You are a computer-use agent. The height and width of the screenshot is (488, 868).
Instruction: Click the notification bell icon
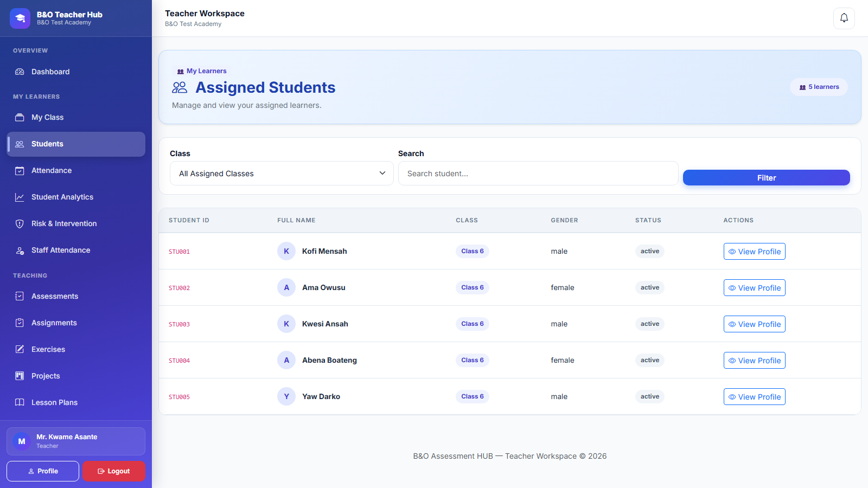tap(844, 18)
